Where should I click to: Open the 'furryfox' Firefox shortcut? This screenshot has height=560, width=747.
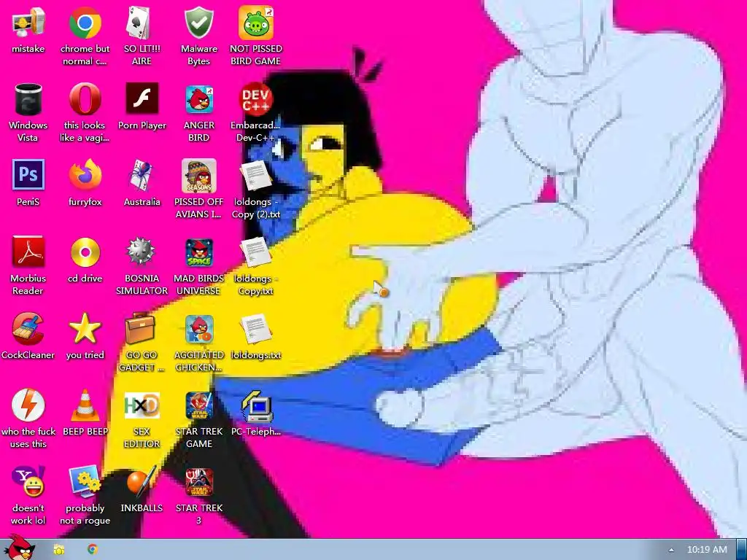(x=85, y=176)
